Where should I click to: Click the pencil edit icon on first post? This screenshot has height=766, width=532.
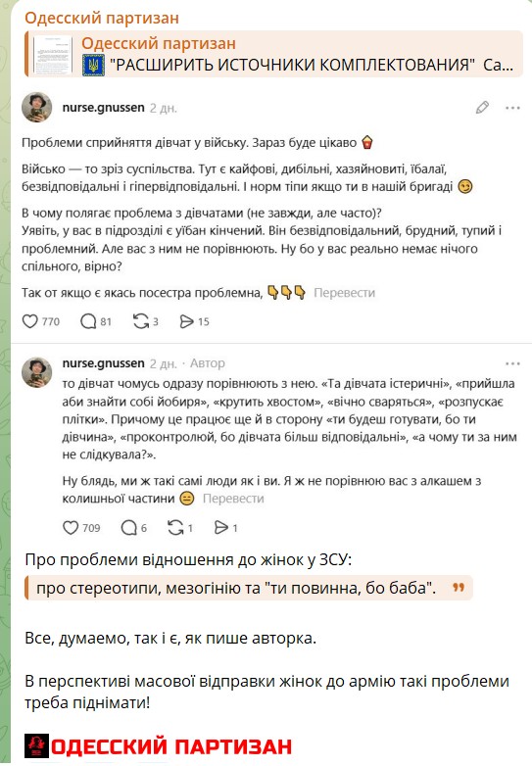[x=482, y=108]
